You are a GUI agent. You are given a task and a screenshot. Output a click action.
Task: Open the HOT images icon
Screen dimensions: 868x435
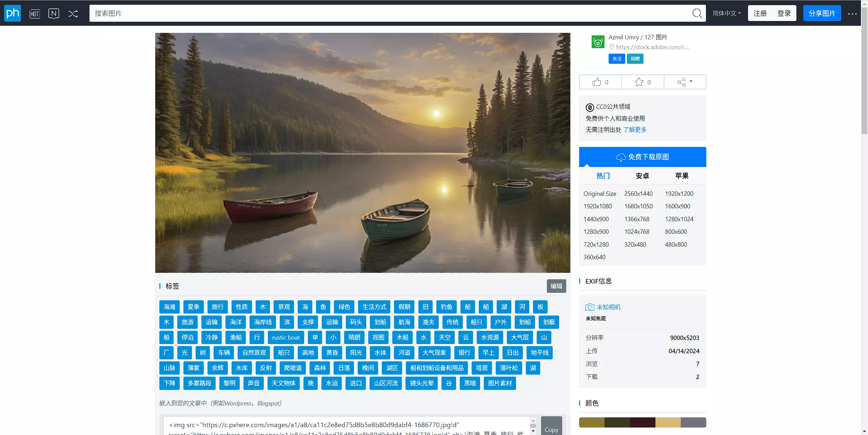(x=35, y=14)
